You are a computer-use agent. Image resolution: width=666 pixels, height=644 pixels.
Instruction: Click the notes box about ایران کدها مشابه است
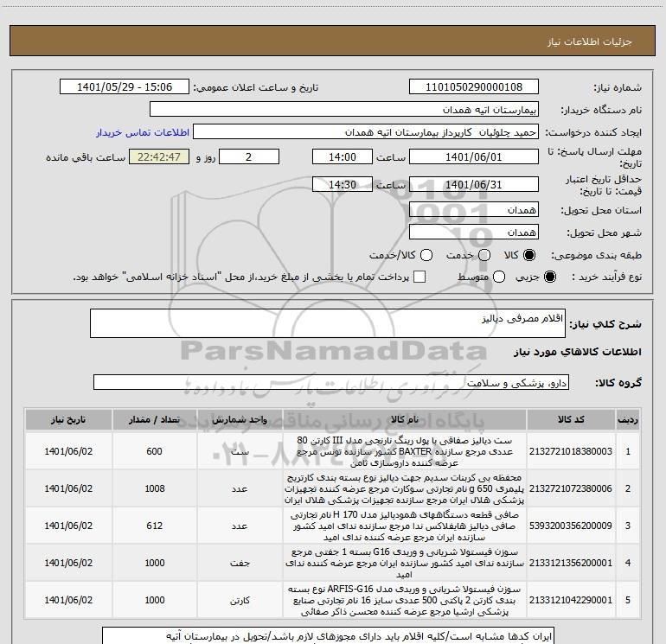(328, 636)
